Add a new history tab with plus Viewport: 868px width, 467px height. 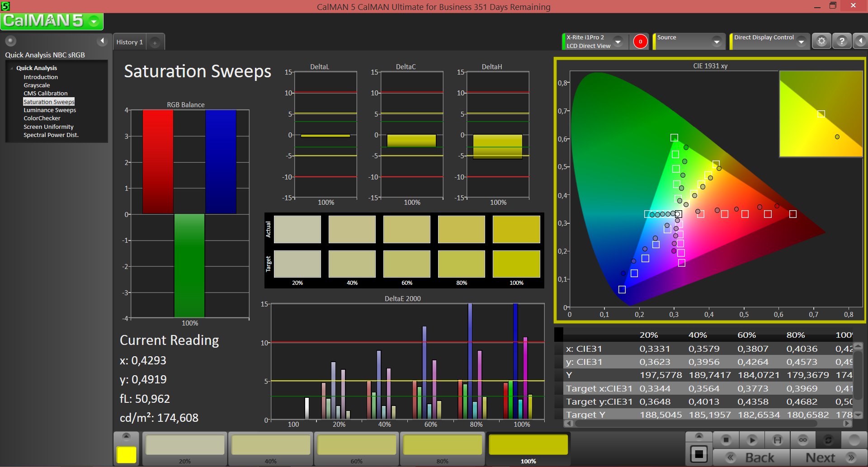tap(155, 42)
